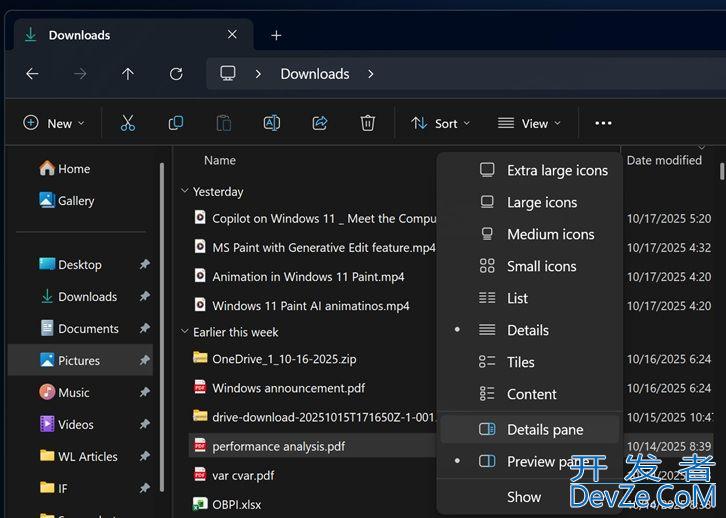Collapse the Yesterday group
Screen dimensions: 726x518
(x=184, y=191)
